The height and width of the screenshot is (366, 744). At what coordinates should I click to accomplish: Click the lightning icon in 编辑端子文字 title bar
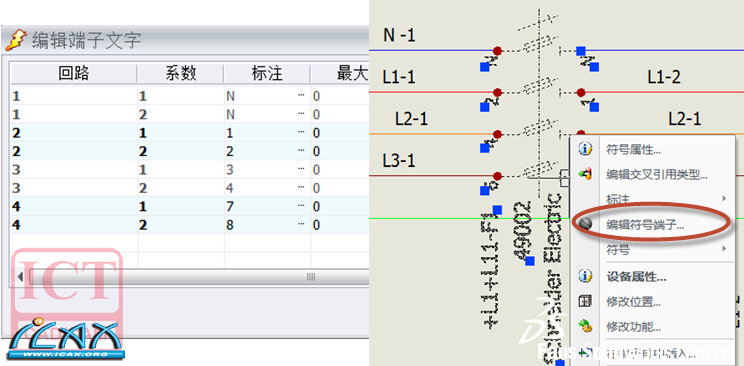[x=15, y=40]
